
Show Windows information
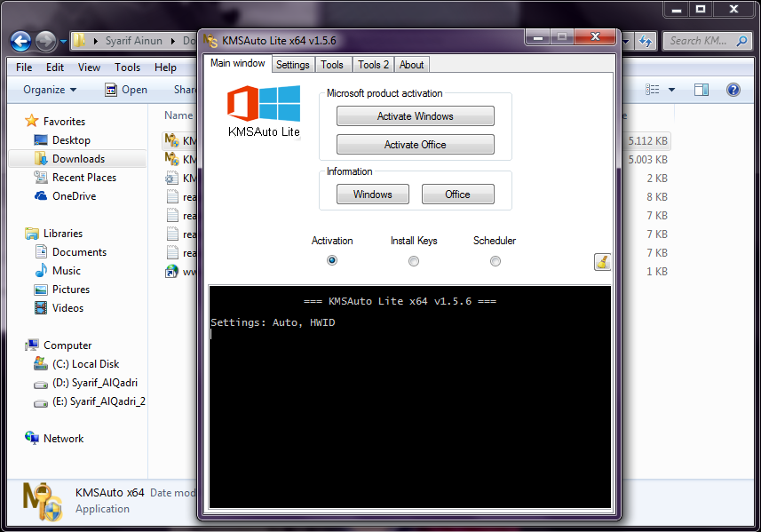pyautogui.click(x=373, y=195)
